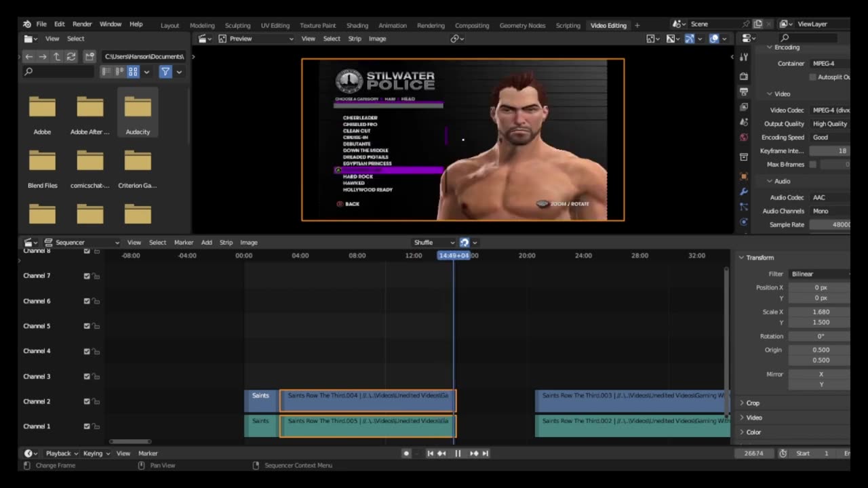868x488 pixels.
Task: Open the Audio Channels Mono dropdown
Action: pyautogui.click(x=829, y=211)
